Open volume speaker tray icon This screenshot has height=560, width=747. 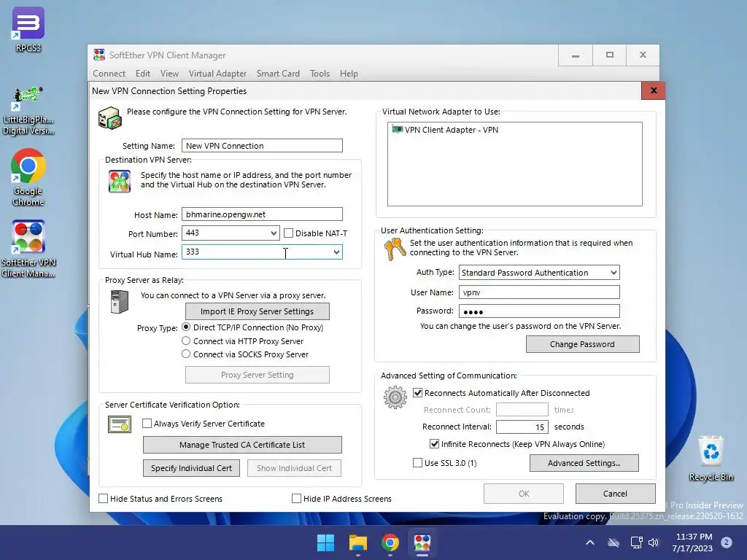(x=654, y=542)
